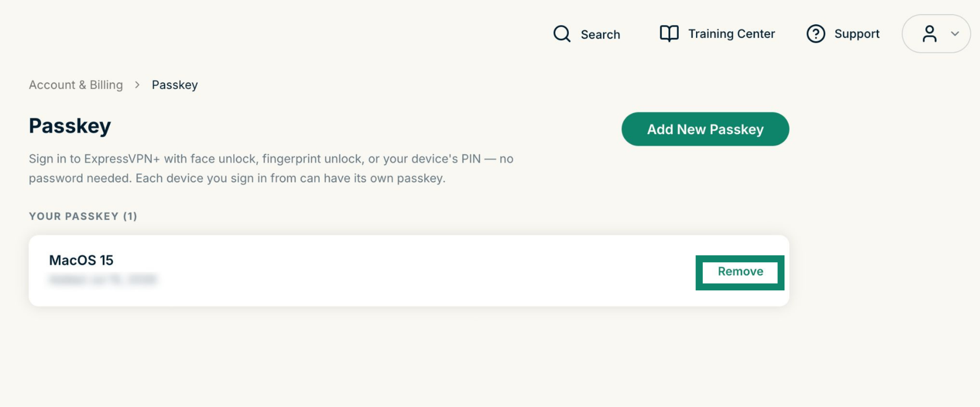Click the MacOS 15 passkey name

(81, 260)
